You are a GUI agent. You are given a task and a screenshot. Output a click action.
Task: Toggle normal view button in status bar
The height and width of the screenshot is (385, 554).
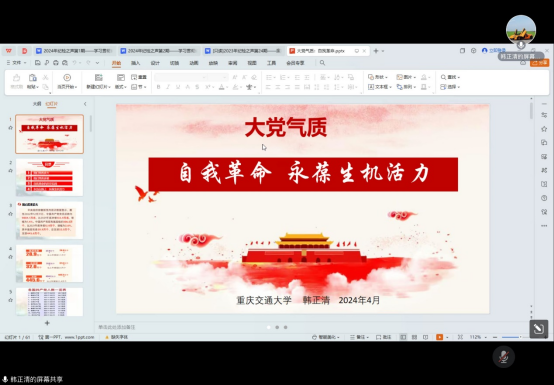(x=403, y=337)
